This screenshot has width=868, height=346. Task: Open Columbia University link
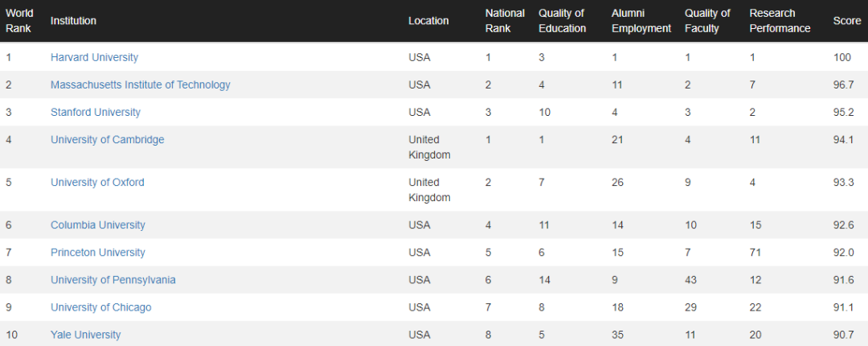(x=97, y=225)
